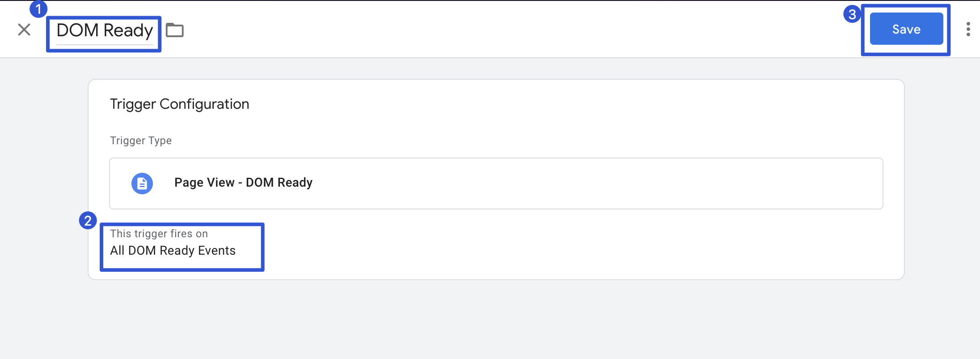Click the gray margin left of the card
Viewport: 980px width, 359px height.
pos(44,179)
